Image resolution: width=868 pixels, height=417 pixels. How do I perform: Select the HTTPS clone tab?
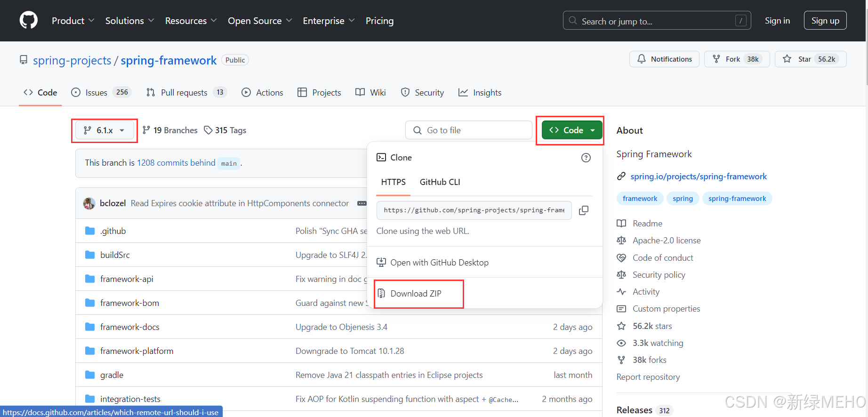(x=394, y=182)
